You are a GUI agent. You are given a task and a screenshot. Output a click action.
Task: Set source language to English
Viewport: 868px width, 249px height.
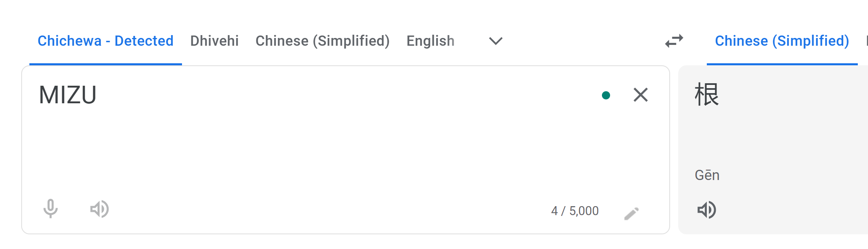pyautogui.click(x=430, y=41)
